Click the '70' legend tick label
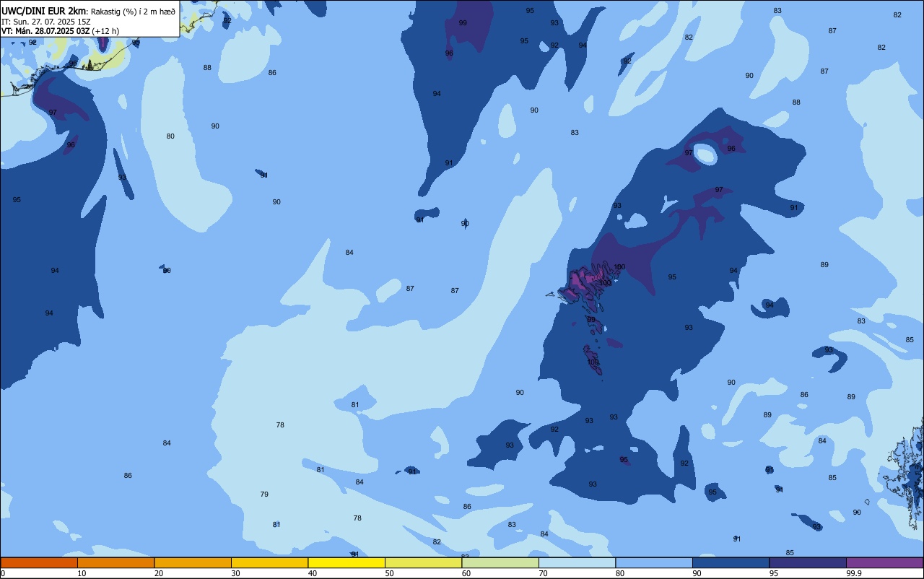This screenshot has height=579, width=924. tap(544, 573)
